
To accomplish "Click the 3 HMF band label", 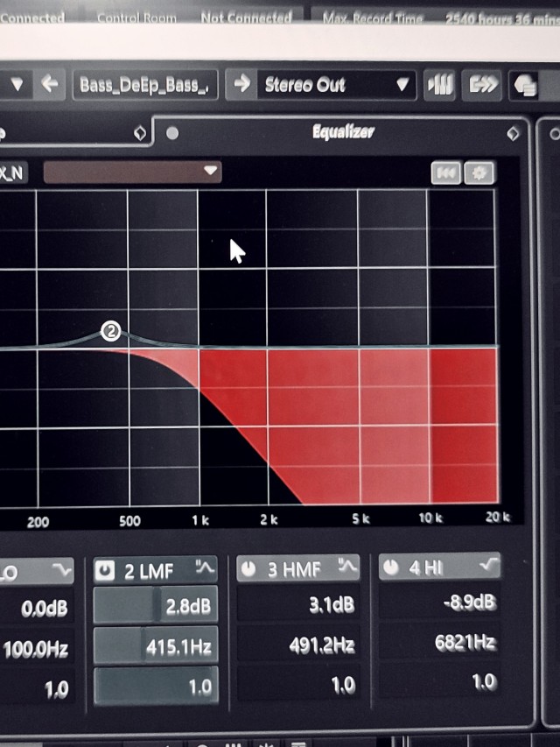I will tap(294, 569).
